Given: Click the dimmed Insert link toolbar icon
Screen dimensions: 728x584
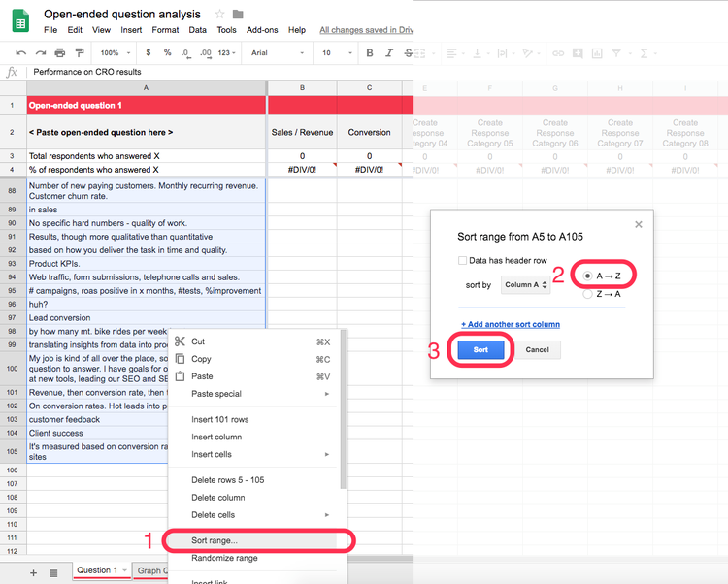Looking at the screenshot, I should (558, 53).
